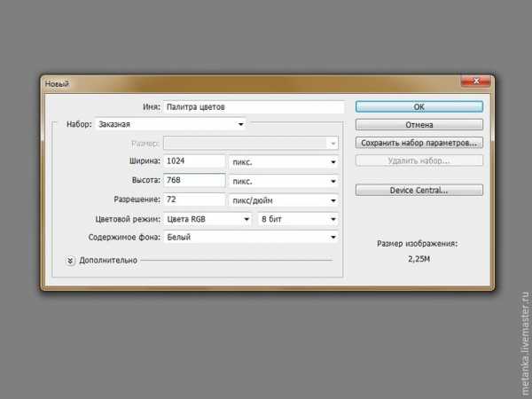Click the 2,25M image size value
This screenshot has width=532, height=399.
[419, 259]
